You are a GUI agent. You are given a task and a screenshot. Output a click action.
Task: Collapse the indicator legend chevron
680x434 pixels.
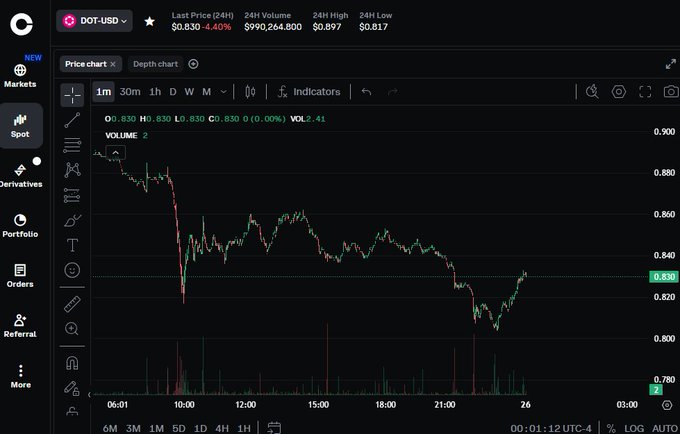coord(116,153)
